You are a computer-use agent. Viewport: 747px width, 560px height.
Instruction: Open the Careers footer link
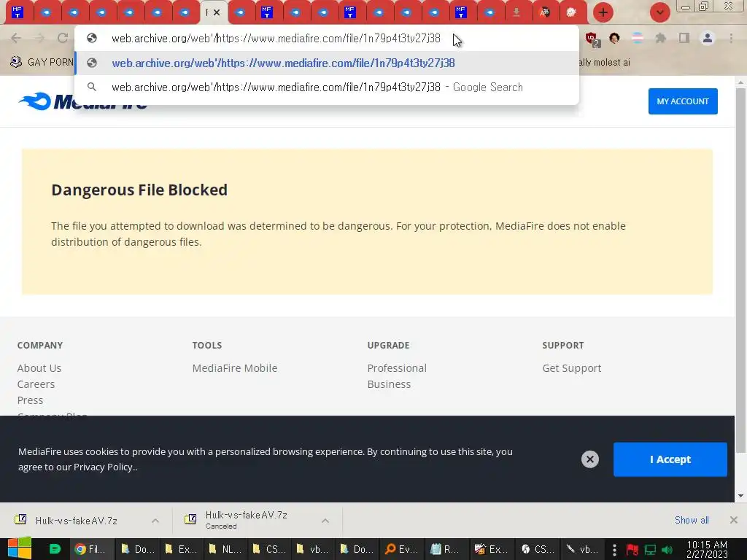(36, 384)
